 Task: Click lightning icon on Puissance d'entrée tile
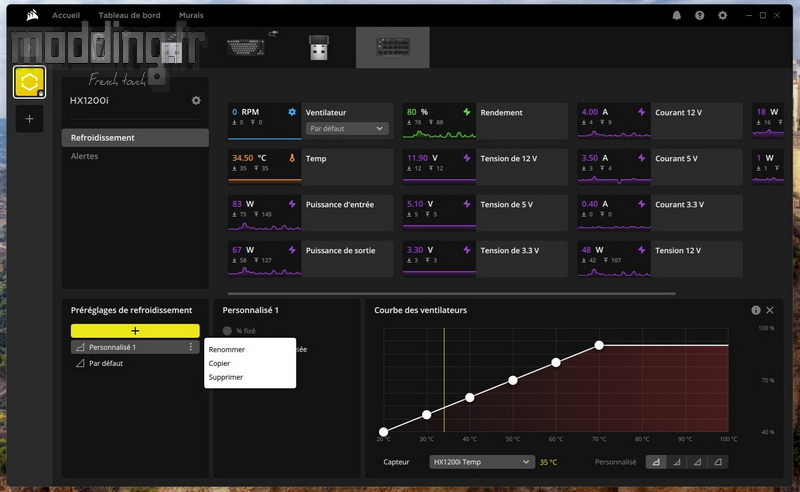pyautogui.click(x=292, y=204)
